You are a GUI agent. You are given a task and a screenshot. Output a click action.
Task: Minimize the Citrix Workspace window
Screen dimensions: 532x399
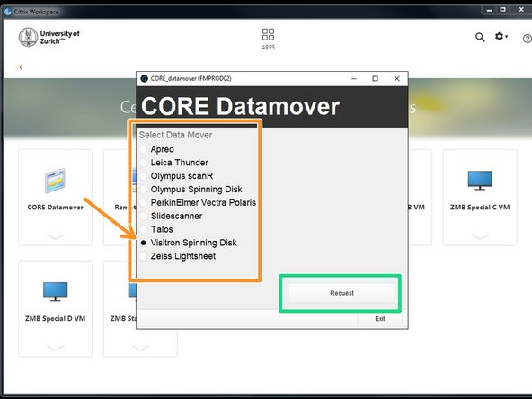pos(489,10)
